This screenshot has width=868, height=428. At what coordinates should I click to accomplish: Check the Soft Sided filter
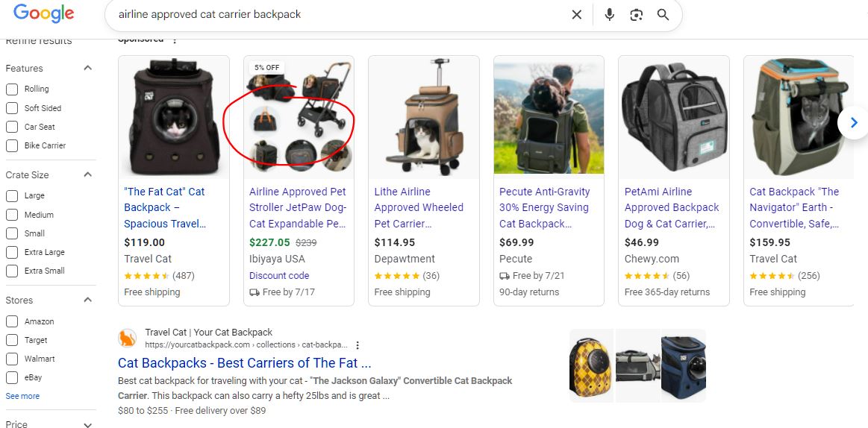point(12,108)
